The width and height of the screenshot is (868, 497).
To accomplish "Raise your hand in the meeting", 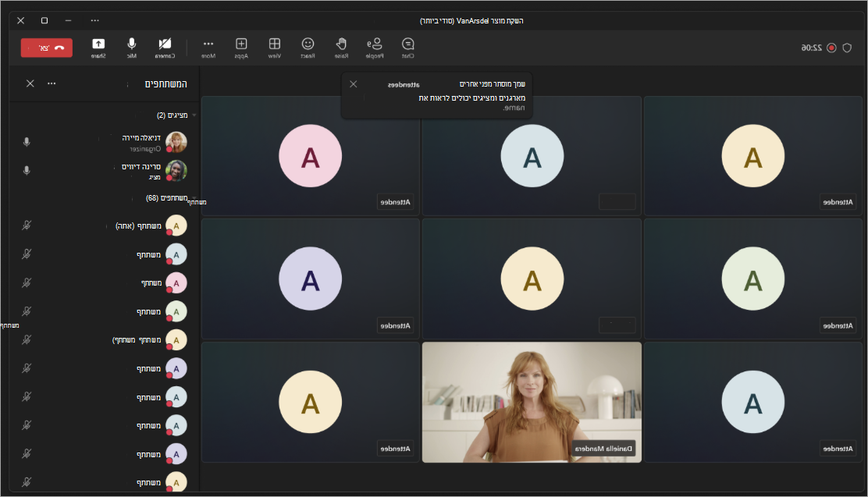I will coord(342,48).
